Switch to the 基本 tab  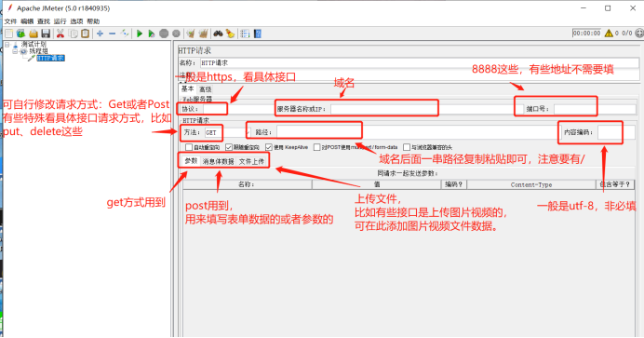tap(187, 88)
